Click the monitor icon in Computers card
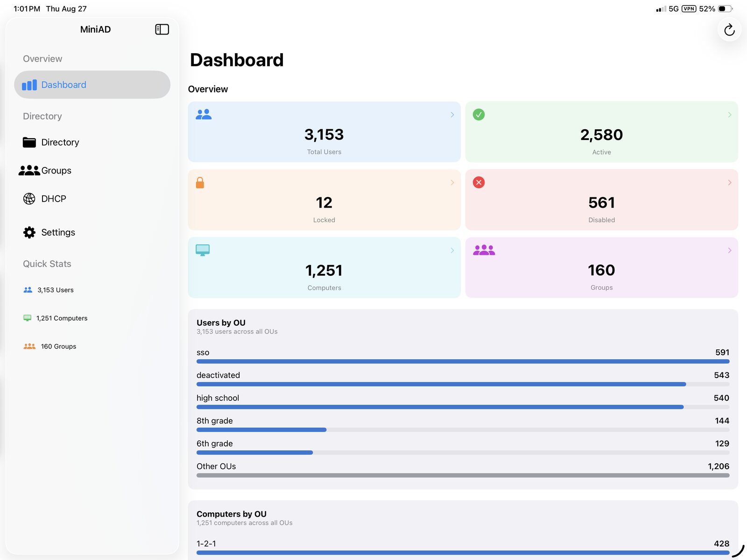Screen dimensions: 747x560 click(x=203, y=250)
